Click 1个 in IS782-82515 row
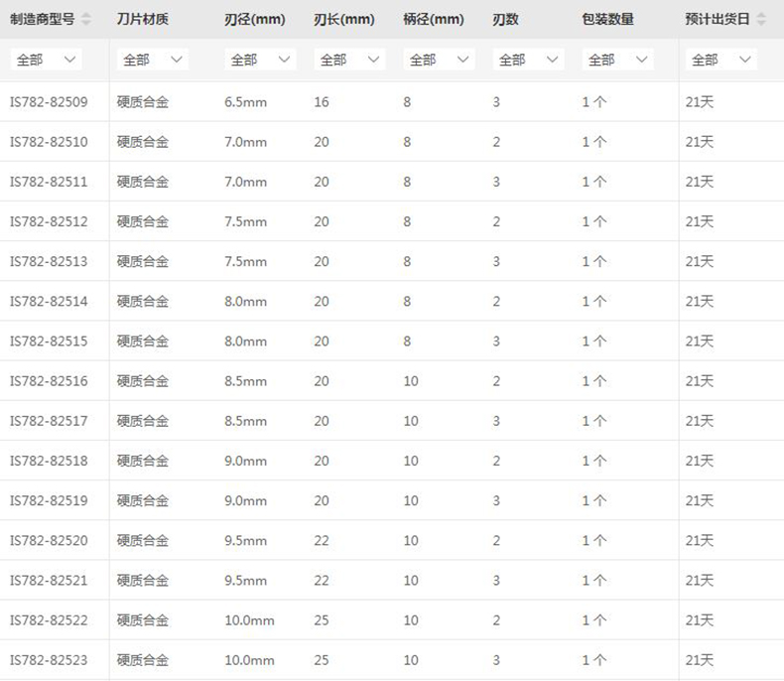 [x=594, y=341]
